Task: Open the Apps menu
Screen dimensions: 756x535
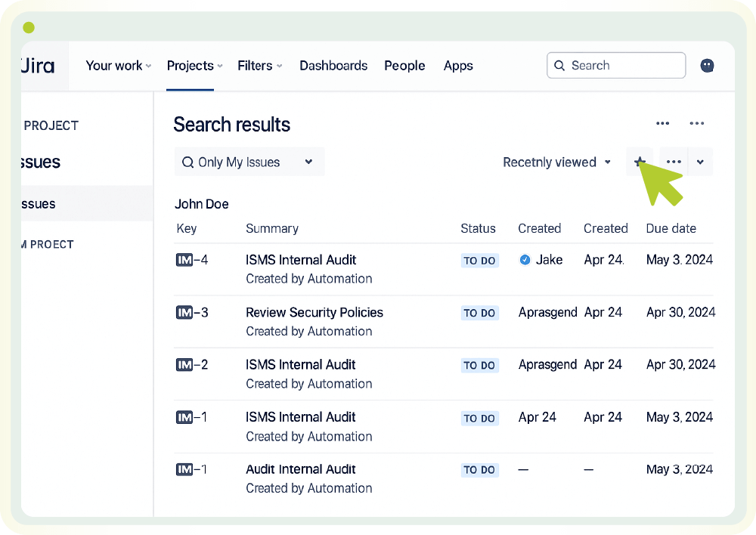Action: coord(458,66)
